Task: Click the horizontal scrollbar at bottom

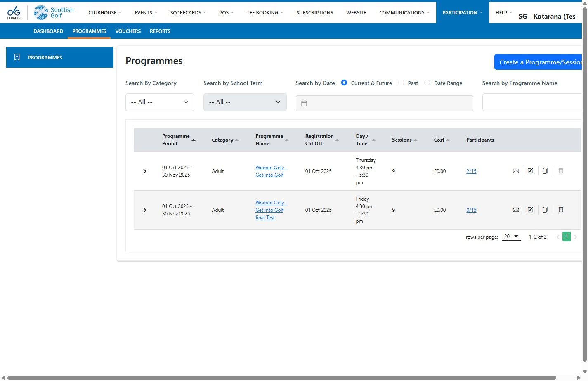Action: point(281,378)
